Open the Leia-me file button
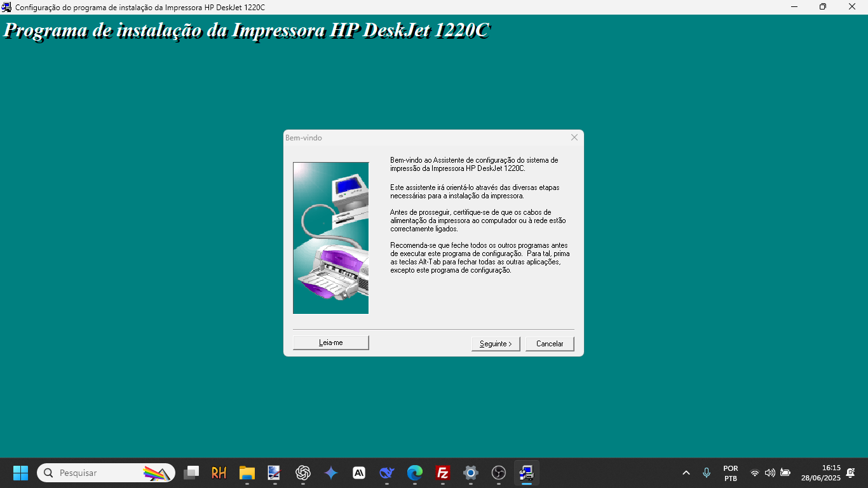The width and height of the screenshot is (868, 488). 330,342
